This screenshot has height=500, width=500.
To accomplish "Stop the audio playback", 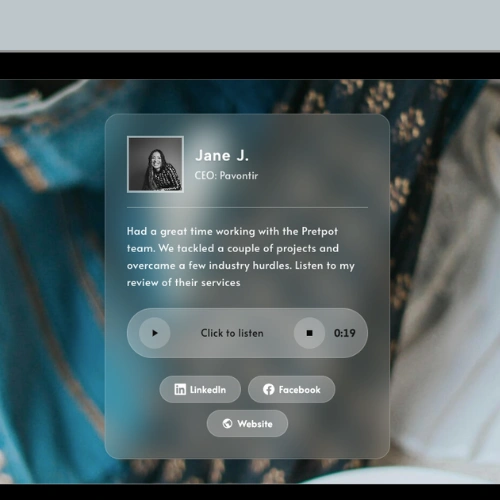I will [x=309, y=333].
